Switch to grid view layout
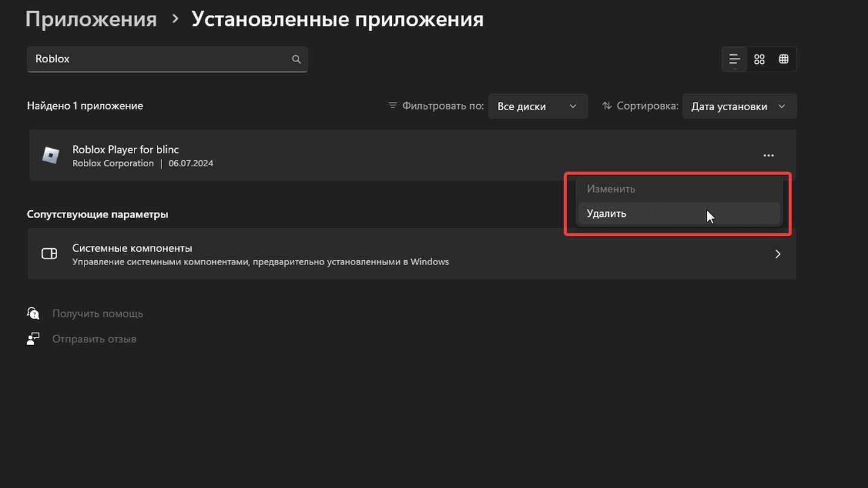This screenshot has height=488, width=868. (759, 59)
